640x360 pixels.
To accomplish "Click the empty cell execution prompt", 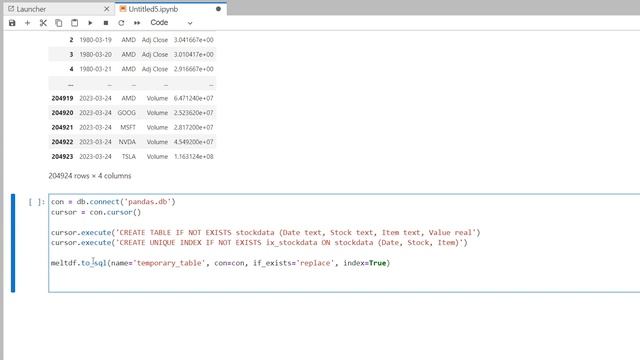I will 37,202.
